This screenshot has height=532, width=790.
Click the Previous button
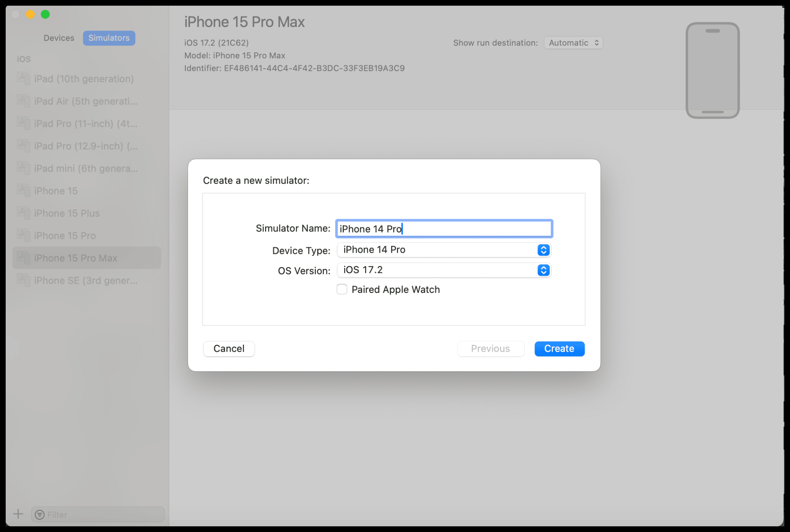(491, 349)
